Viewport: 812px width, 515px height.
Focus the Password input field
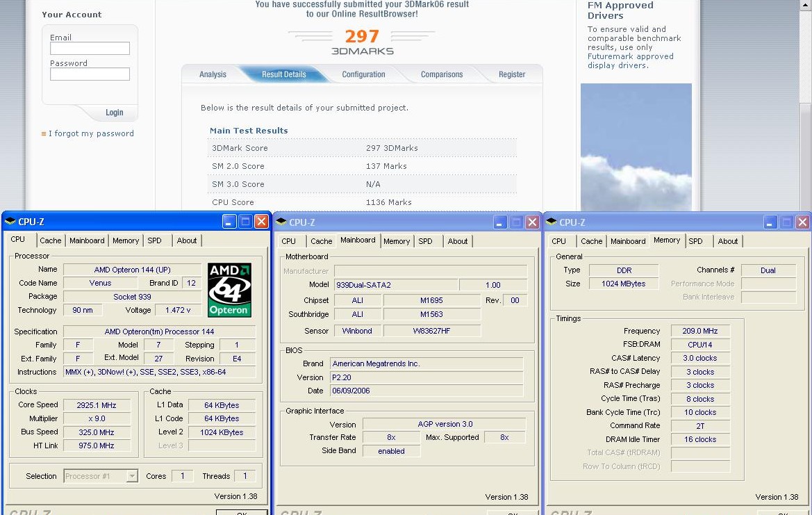pos(90,74)
